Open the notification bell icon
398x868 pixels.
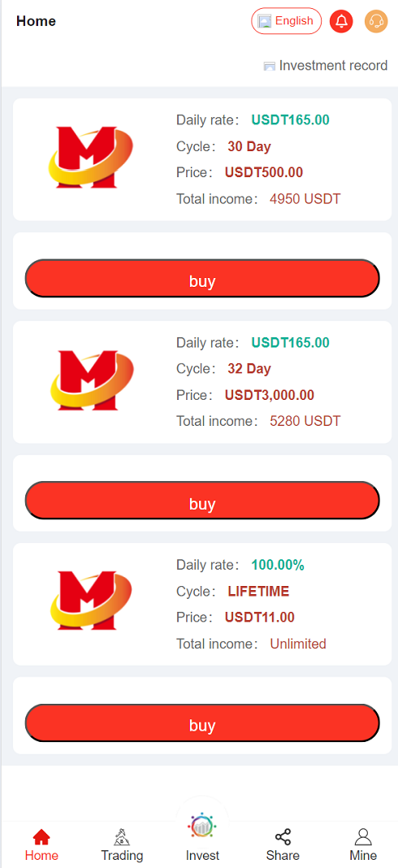point(341,22)
